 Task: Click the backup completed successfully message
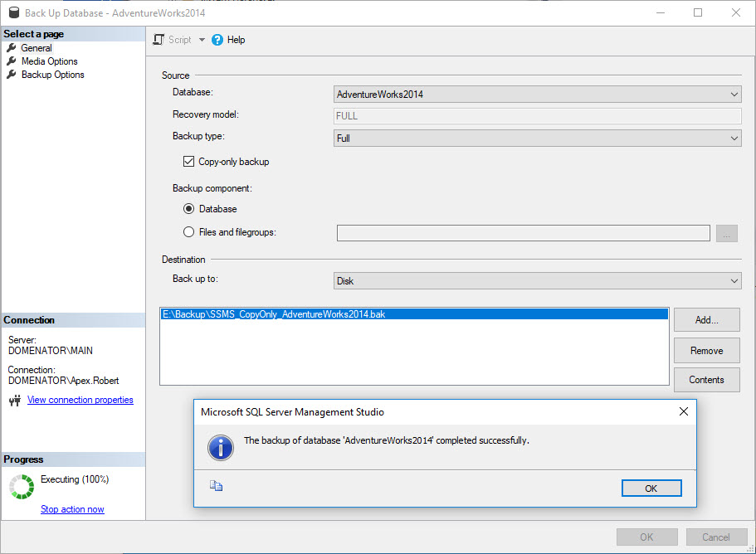point(387,440)
